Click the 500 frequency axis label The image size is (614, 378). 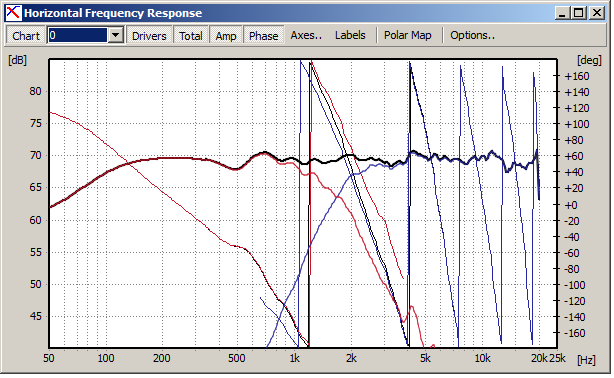point(237,358)
